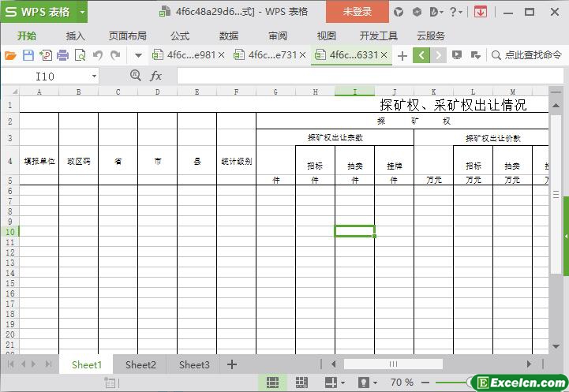The width and height of the screenshot is (569, 392).
Task: Click the red download update icon
Action: click(x=481, y=12)
